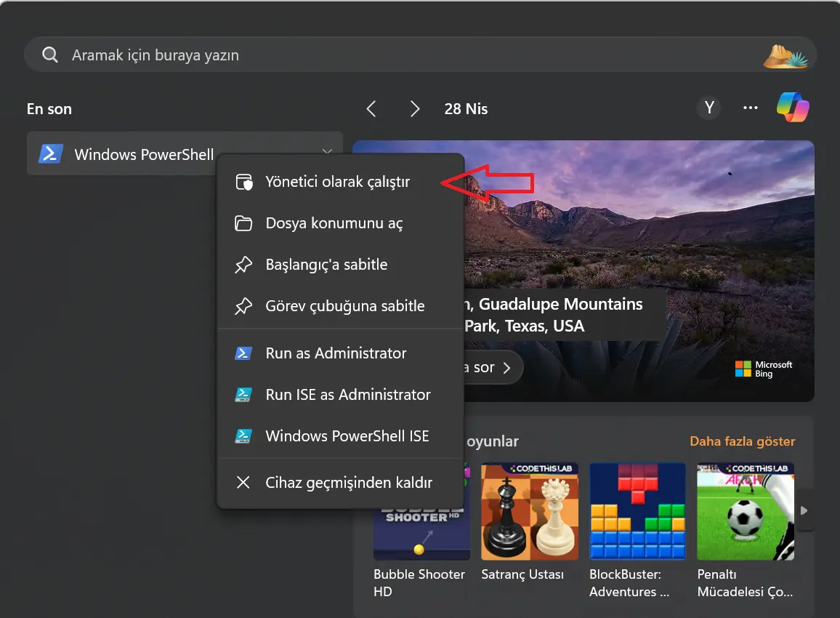Viewport: 840px width, 618px height.
Task: Open Windows PowerShell recent item icon
Action: point(51,154)
